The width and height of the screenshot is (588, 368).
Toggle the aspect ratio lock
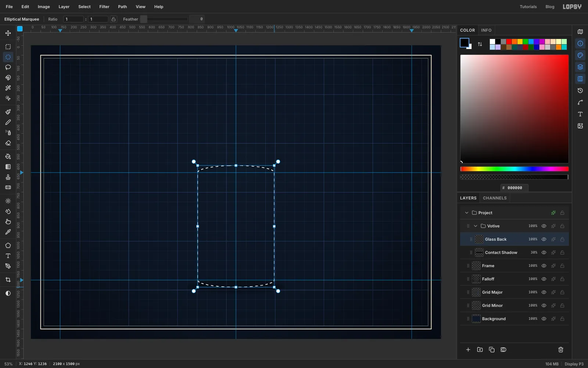coord(114,19)
